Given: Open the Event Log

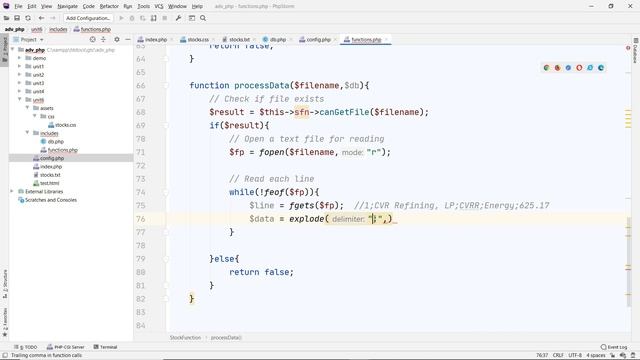Looking at the screenshot, I should 614,347.
